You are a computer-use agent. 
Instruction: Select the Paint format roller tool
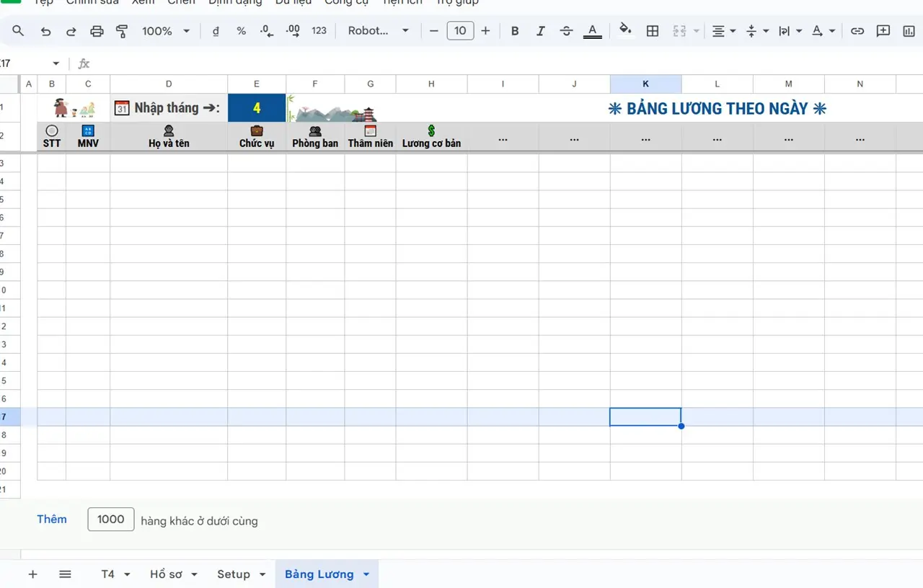click(122, 31)
